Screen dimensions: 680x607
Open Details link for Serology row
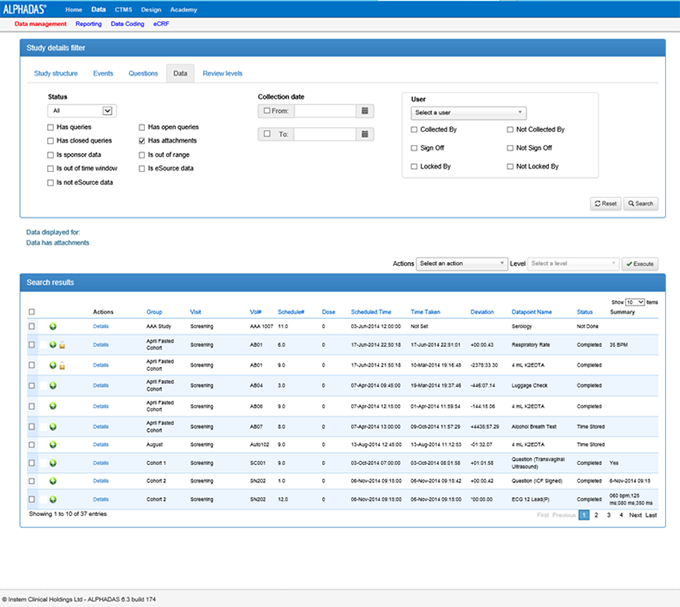pyautogui.click(x=101, y=326)
